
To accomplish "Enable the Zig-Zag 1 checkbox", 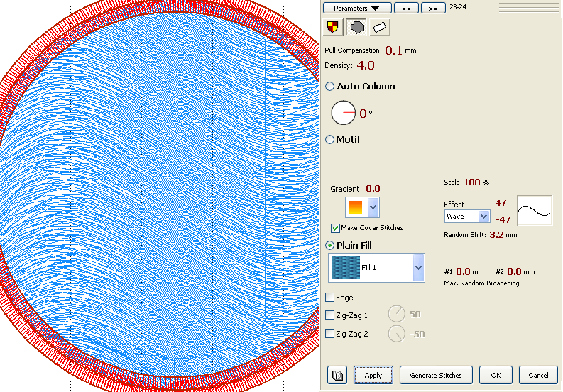I will (329, 315).
